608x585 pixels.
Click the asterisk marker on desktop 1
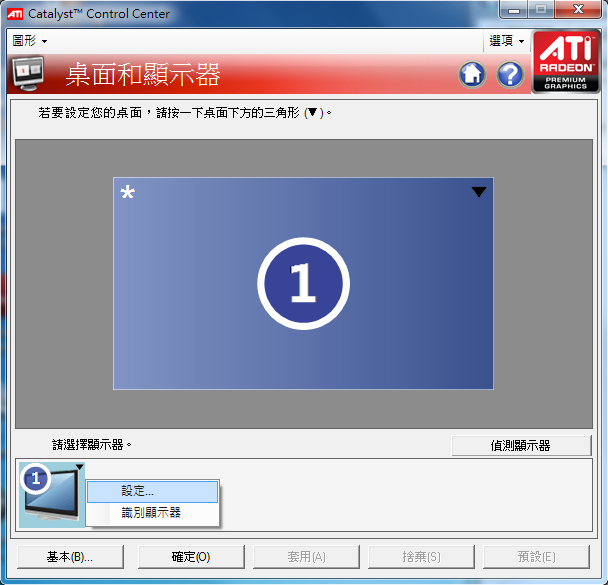point(128,192)
